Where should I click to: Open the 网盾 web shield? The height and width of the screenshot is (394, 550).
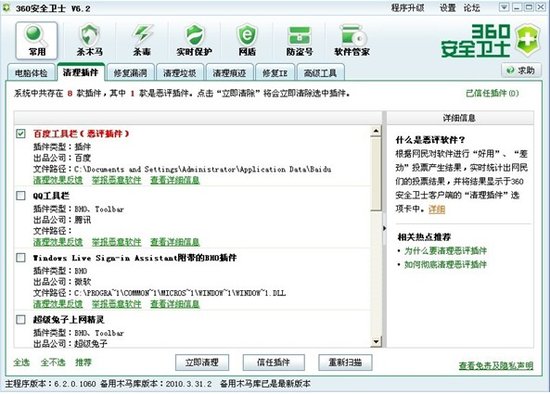(247, 41)
